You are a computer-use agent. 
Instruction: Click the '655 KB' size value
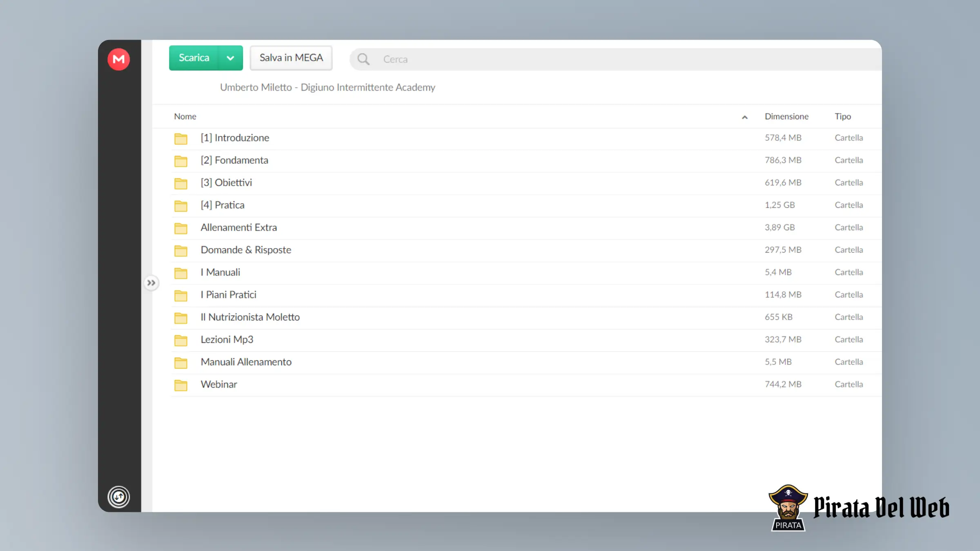coord(779,317)
